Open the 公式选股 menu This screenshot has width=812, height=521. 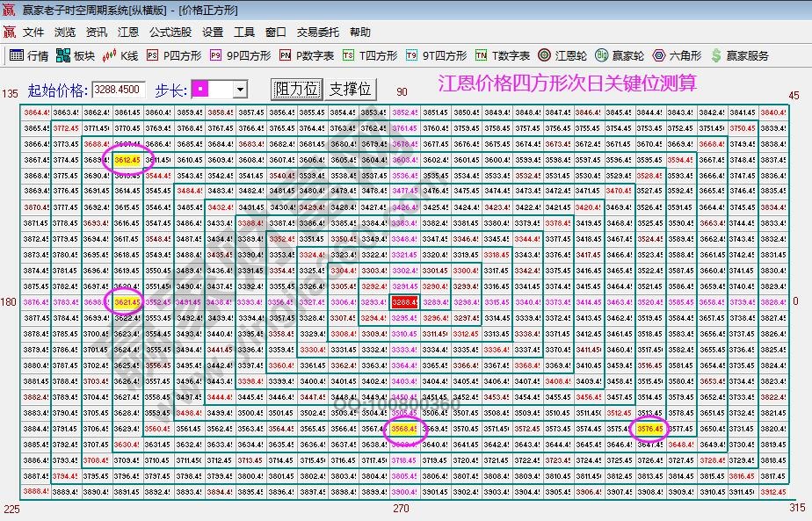pos(170,33)
